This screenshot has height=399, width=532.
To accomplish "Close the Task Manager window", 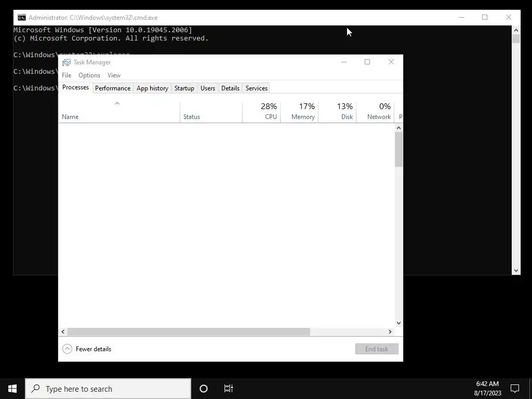I will (x=391, y=62).
